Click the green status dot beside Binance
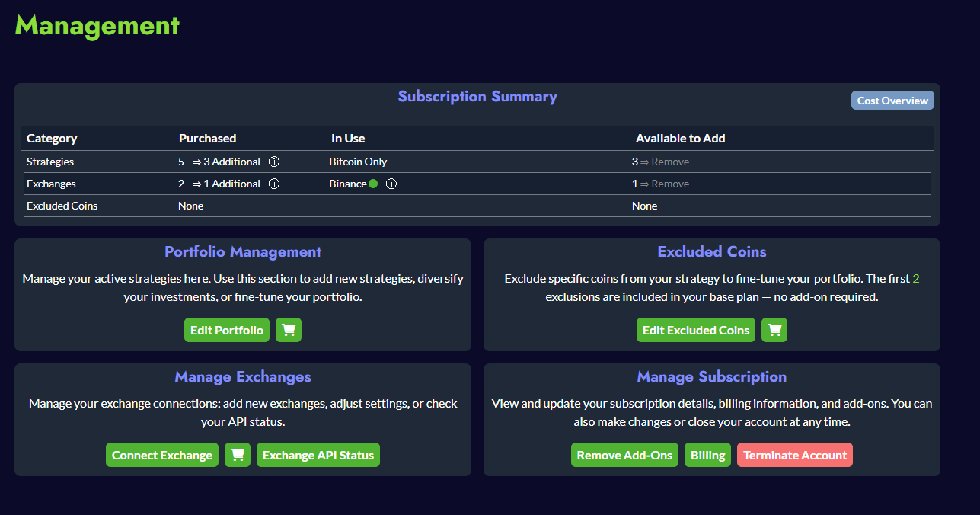Image resolution: width=980 pixels, height=515 pixels. (373, 184)
